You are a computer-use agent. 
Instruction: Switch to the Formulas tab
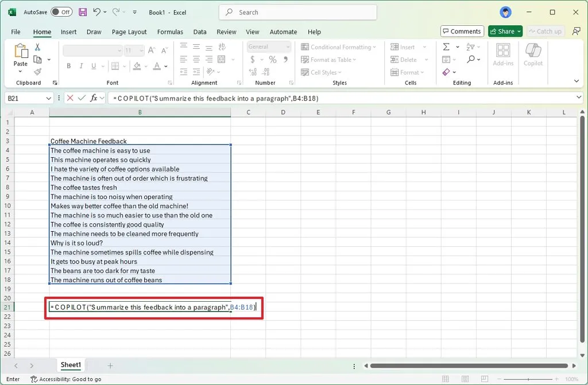(x=170, y=32)
